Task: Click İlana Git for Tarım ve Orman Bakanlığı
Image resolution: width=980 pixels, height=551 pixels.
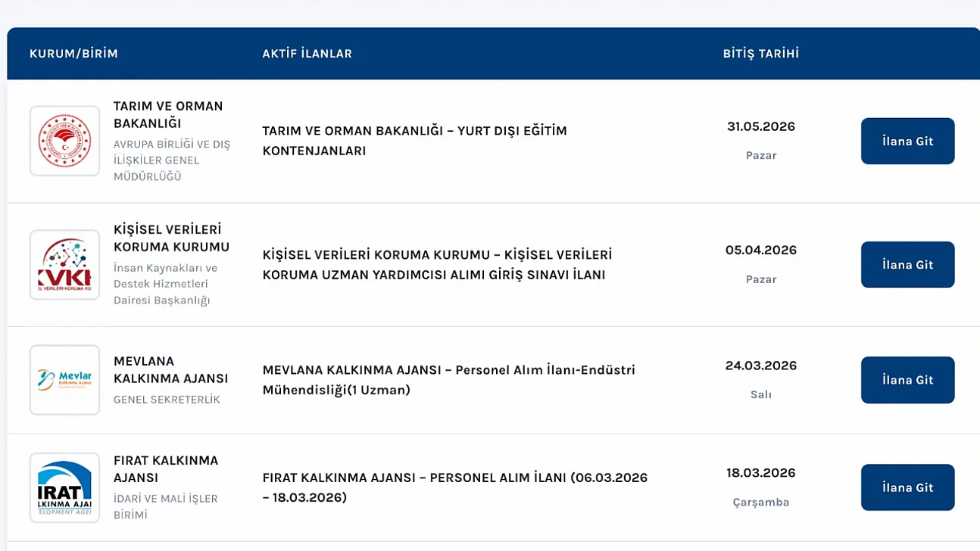Action: coord(907,141)
